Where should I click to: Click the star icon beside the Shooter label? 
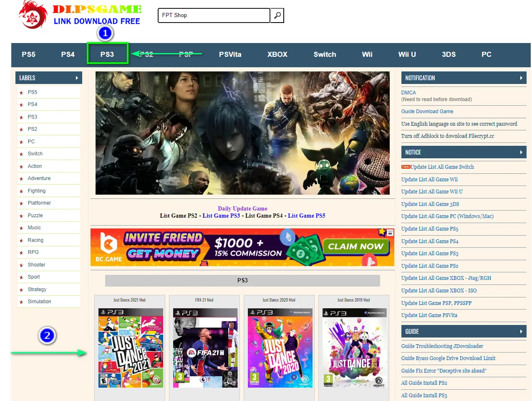[21, 265]
